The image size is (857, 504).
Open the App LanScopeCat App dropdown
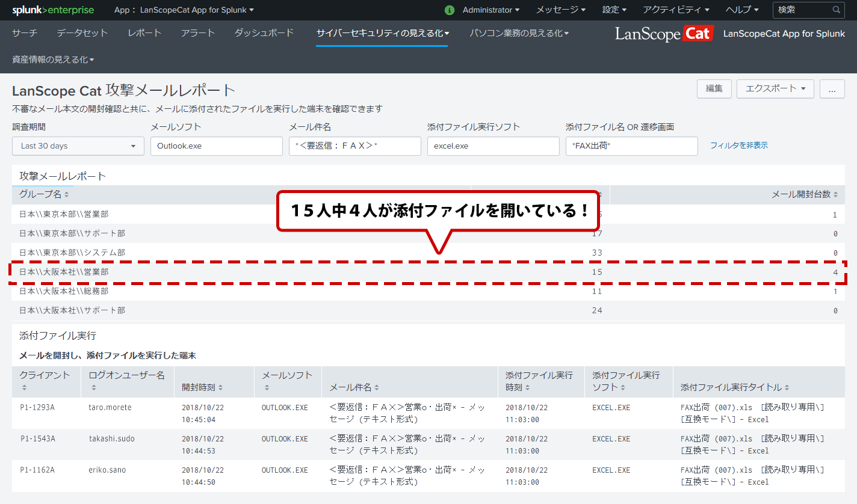(x=184, y=10)
